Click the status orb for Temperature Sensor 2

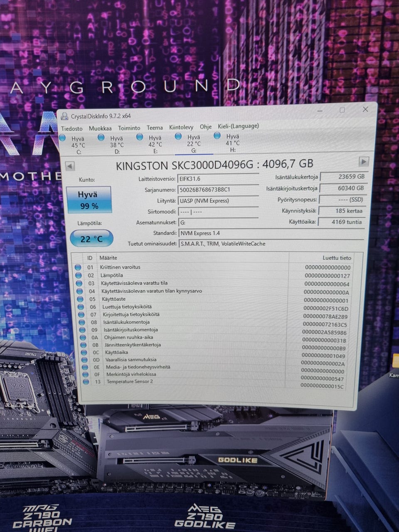(86, 382)
